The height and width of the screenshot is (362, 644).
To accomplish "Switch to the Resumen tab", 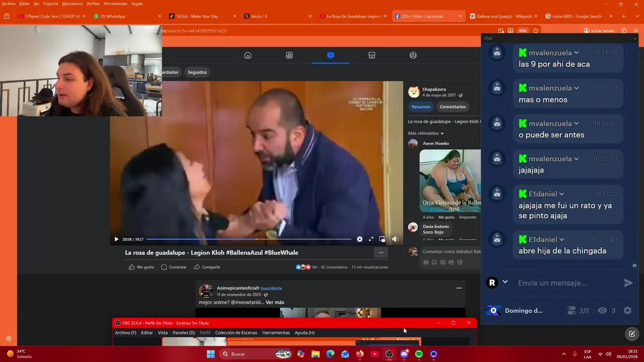I will click(421, 107).
